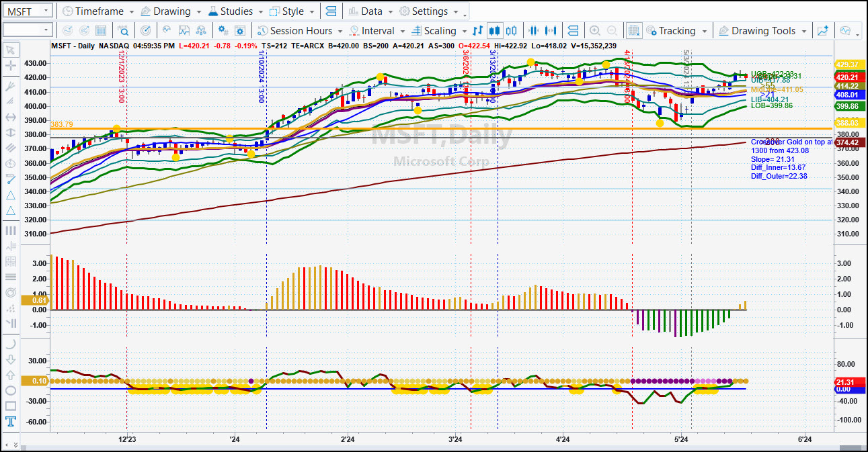Select the parallel lines channel tool

point(11,148)
